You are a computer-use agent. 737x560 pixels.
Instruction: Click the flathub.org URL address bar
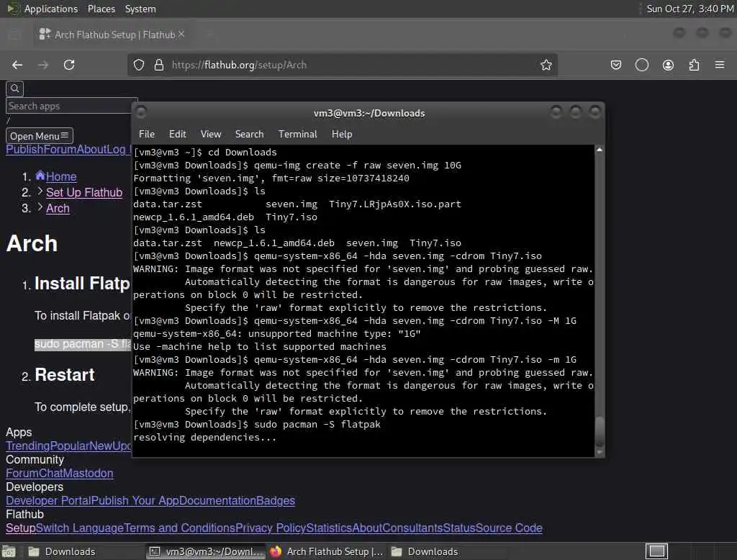pyautogui.click(x=343, y=65)
